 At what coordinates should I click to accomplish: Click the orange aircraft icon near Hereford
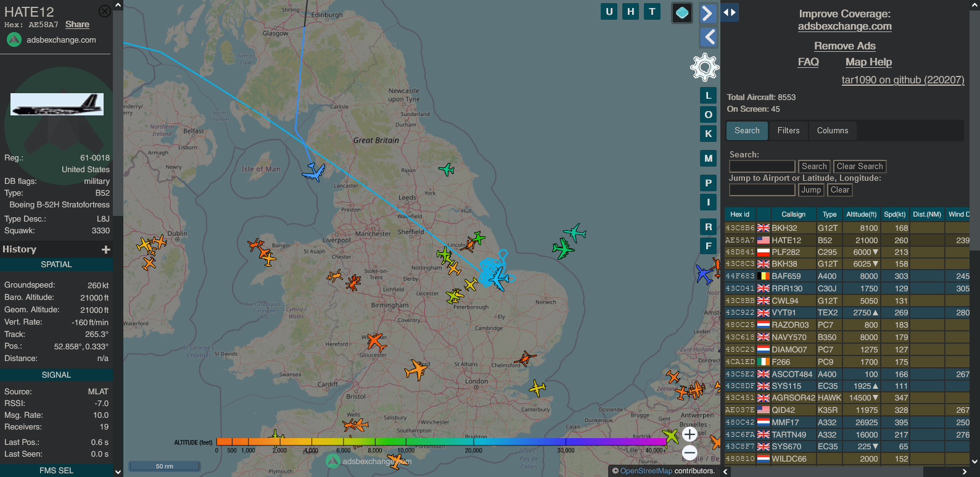click(x=376, y=341)
